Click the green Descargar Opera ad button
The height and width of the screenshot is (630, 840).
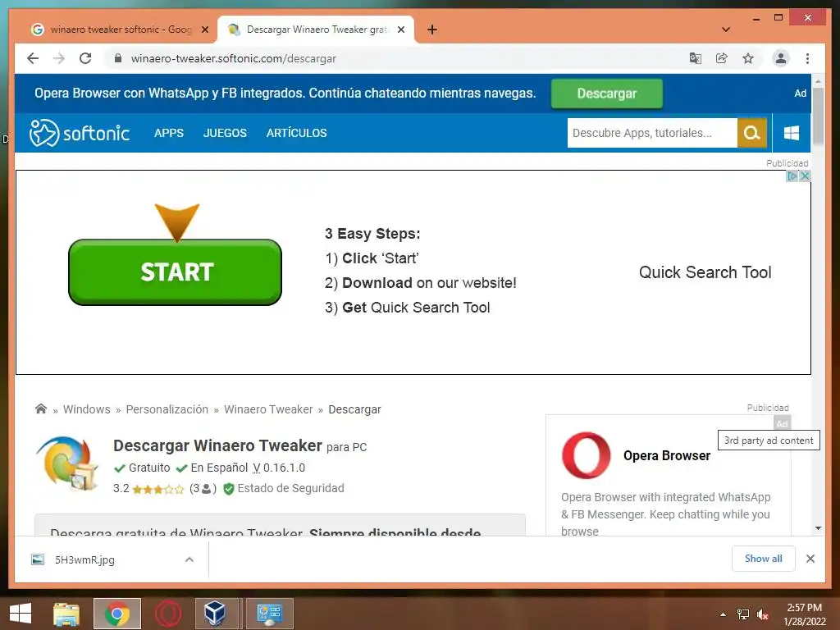tap(606, 94)
